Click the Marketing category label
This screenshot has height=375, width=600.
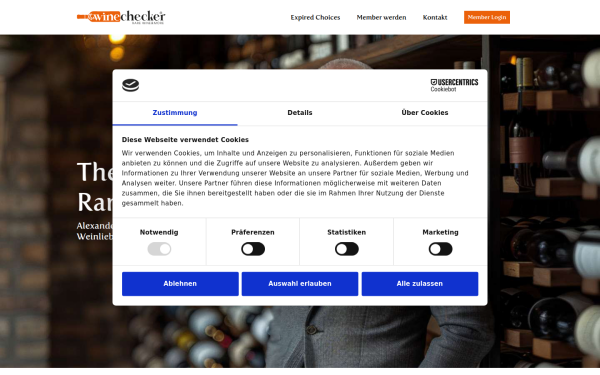point(440,232)
